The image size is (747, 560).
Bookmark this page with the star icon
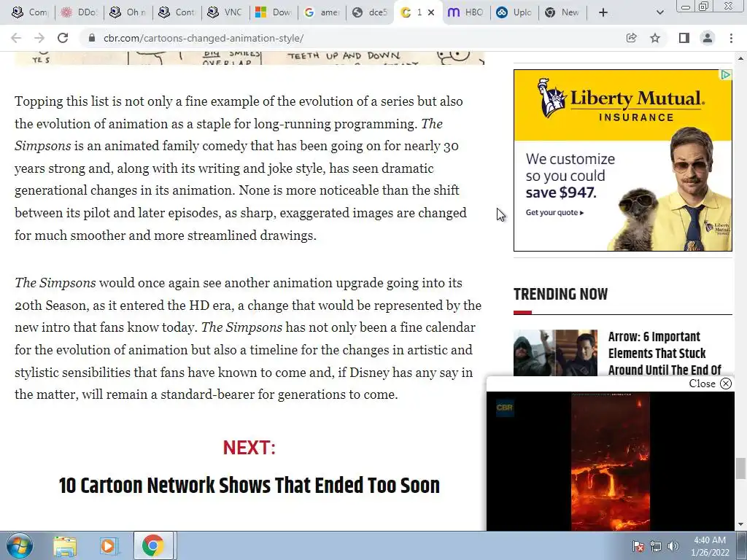tap(655, 38)
